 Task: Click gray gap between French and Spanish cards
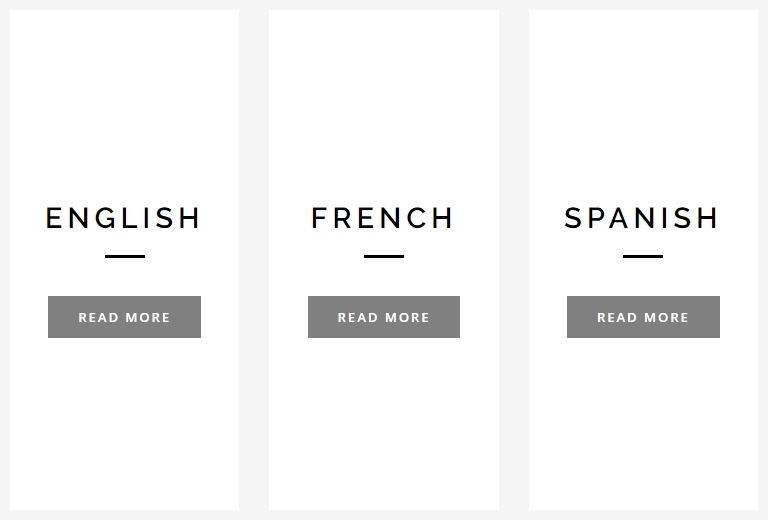point(514,260)
